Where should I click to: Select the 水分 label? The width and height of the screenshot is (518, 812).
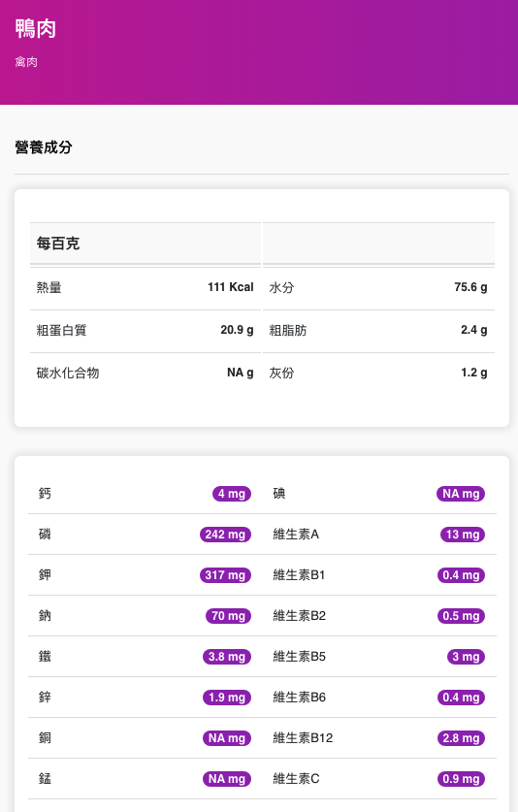pos(281,287)
